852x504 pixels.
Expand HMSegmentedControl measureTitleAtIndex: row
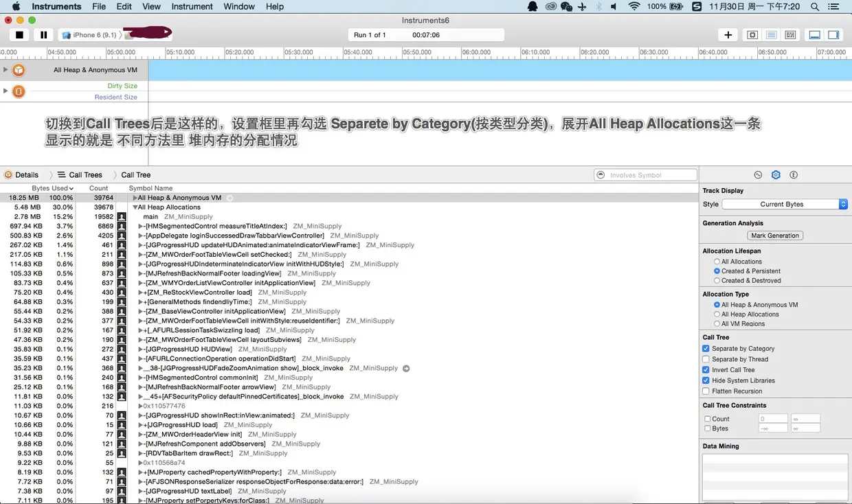140,226
